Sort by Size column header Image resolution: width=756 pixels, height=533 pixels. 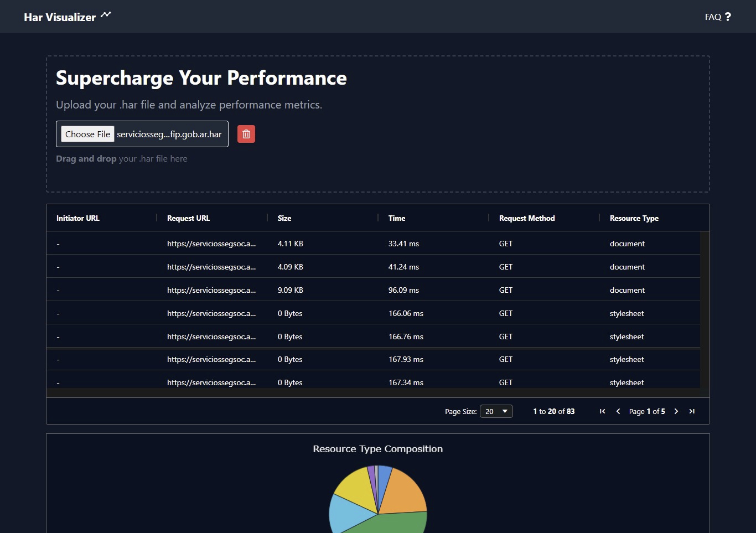284,218
